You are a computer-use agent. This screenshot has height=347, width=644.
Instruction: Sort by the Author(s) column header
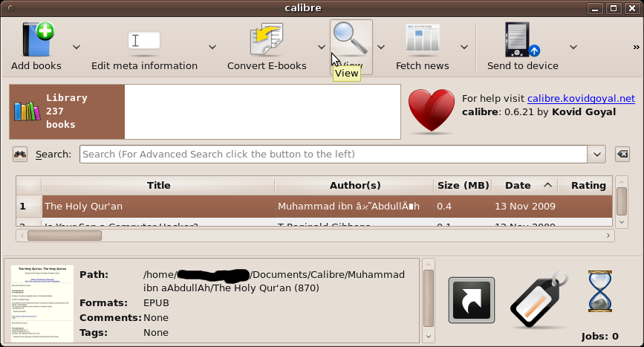pyautogui.click(x=354, y=186)
